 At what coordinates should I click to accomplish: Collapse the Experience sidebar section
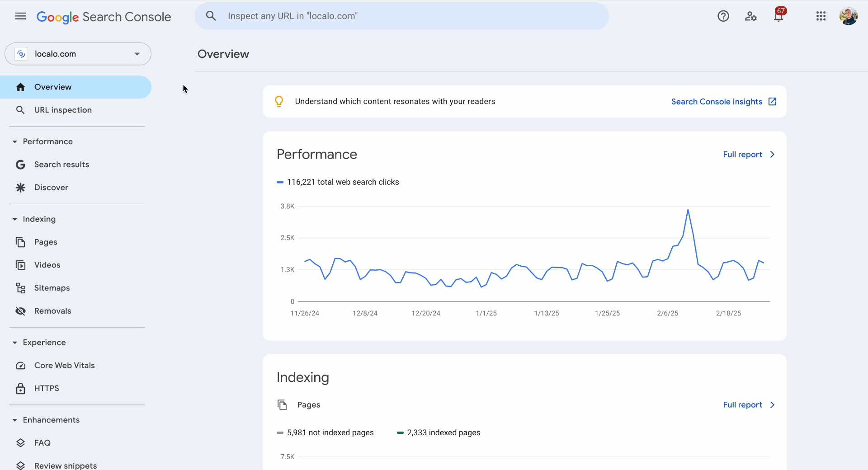(x=15, y=343)
